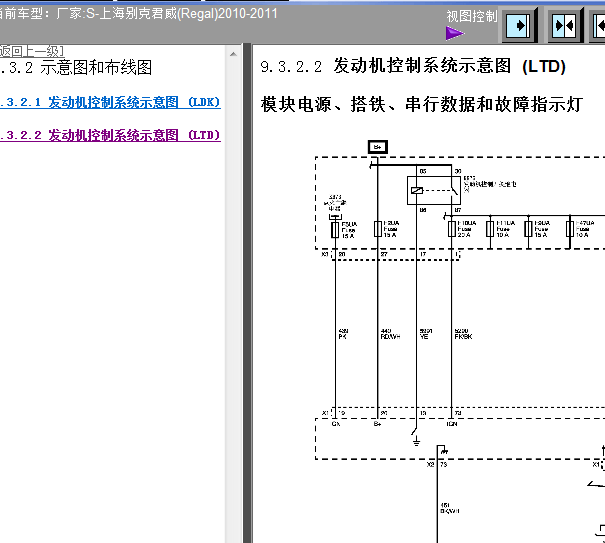The width and height of the screenshot is (605, 543).
Task: Click the B+ terminal box in diagram
Action: 377,147
